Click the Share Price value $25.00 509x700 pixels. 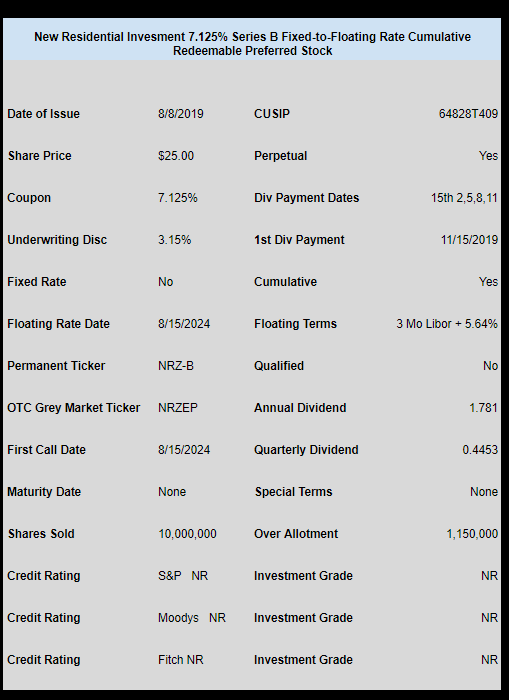click(x=176, y=156)
